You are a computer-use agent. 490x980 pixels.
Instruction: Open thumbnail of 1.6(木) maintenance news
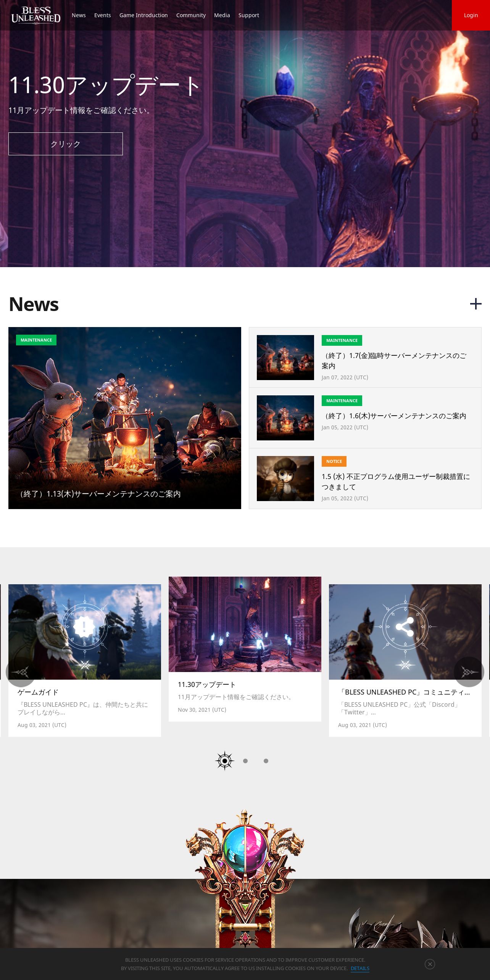tap(285, 418)
